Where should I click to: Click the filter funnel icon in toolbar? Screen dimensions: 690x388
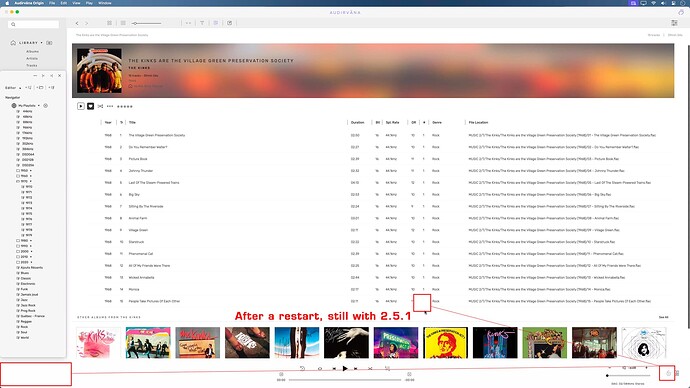[x=202, y=23]
